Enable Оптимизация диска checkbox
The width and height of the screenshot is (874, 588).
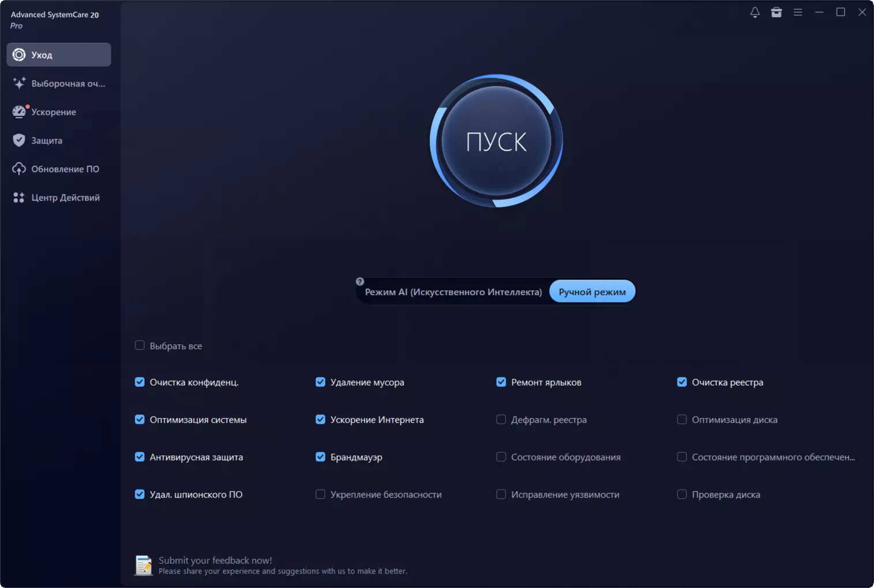coord(682,420)
